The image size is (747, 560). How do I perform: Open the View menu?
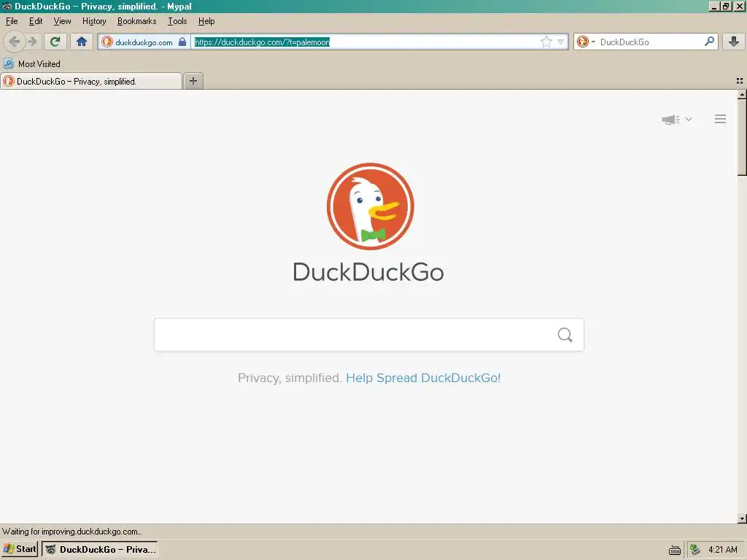tap(63, 21)
